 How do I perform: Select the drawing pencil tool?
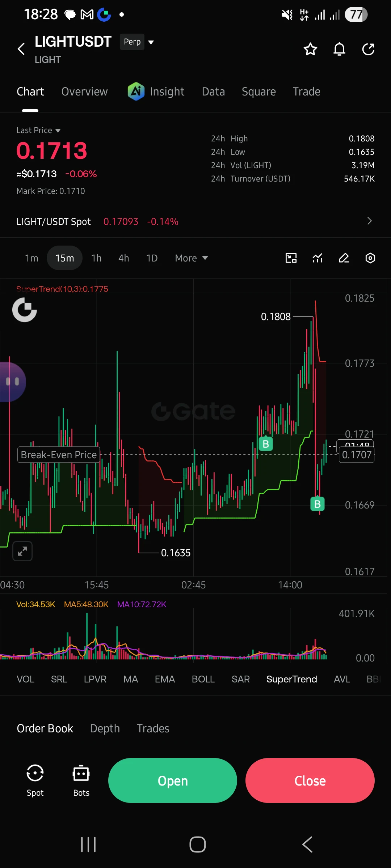point(344,258)
